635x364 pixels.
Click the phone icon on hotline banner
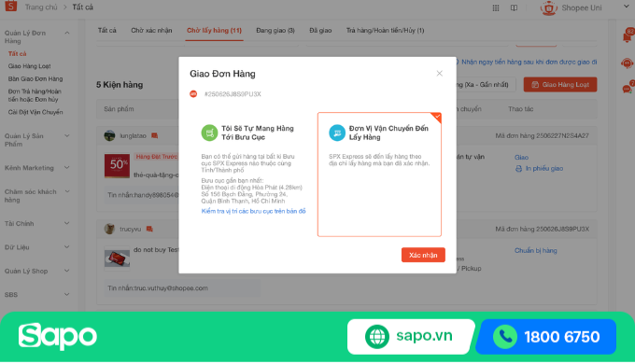(505, 337)
